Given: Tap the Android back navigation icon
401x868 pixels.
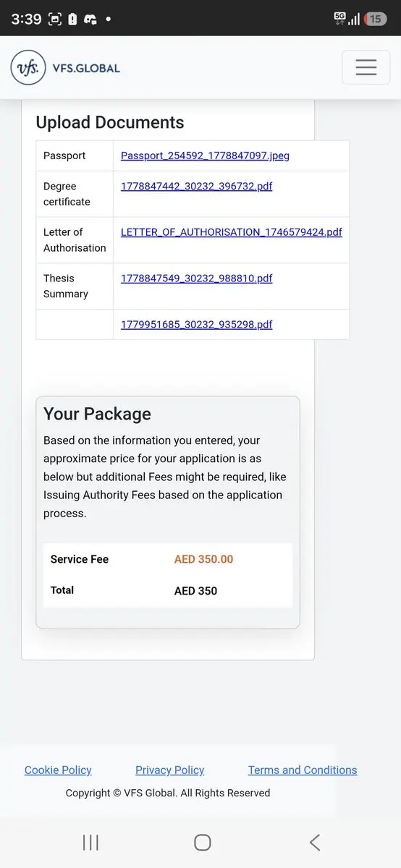Looking at the screenshot, I should [315, 842].
